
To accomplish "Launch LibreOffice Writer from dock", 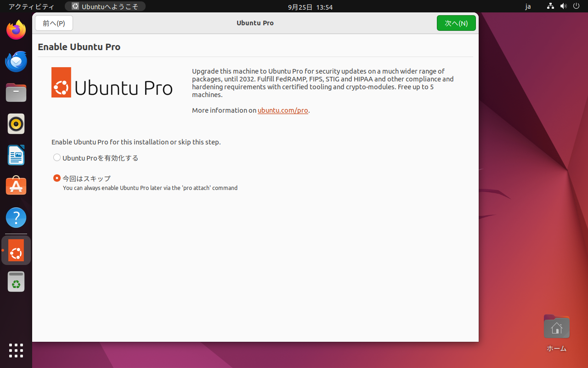I will point(16,155).
